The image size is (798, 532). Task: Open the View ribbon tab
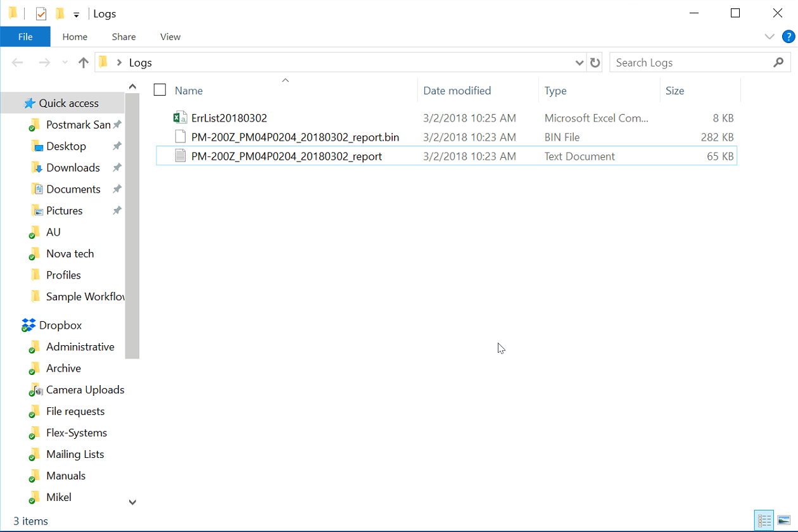[x=170, y=37]
